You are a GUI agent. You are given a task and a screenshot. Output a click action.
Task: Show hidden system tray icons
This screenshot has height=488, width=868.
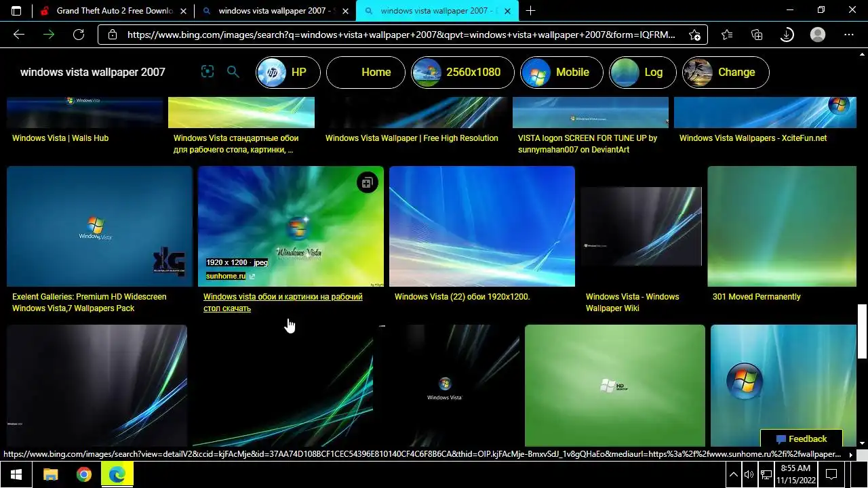733,474
